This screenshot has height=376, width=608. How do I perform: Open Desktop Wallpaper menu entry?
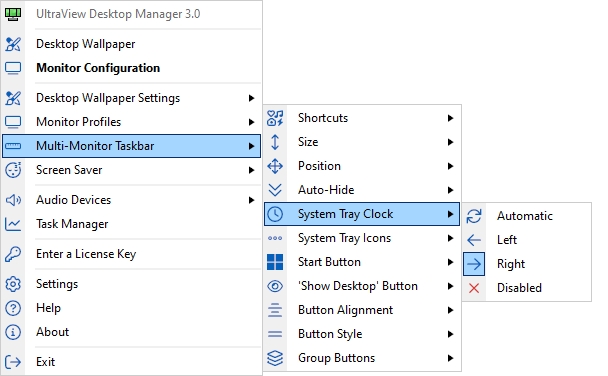tap(131, 44)
